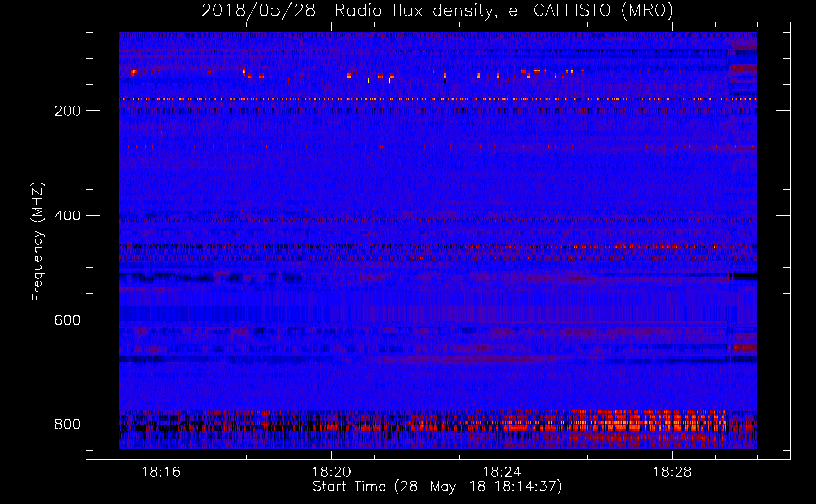Click the 200 frequency tick label
This screenshot has height=504, width=816.
tap(68, 111)
